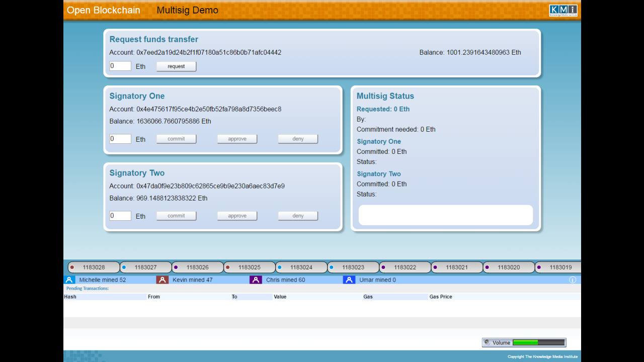Select Umar's miner avatar icon

349,280
